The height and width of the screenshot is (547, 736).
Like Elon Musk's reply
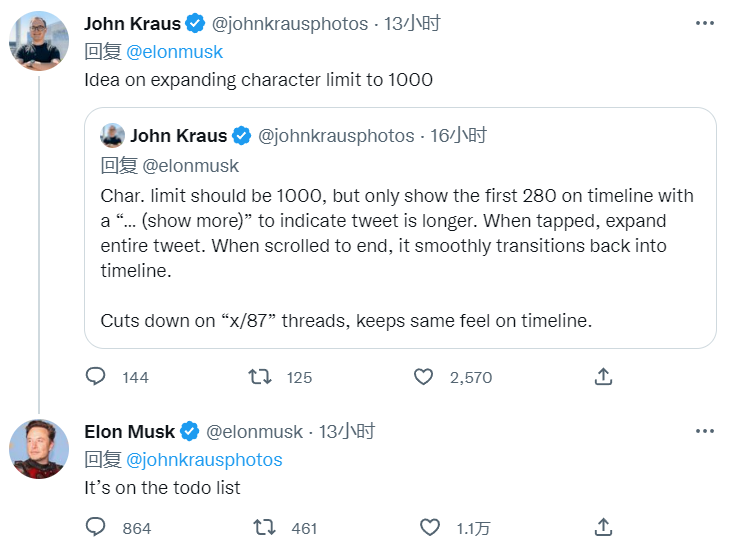click(429, 527)
